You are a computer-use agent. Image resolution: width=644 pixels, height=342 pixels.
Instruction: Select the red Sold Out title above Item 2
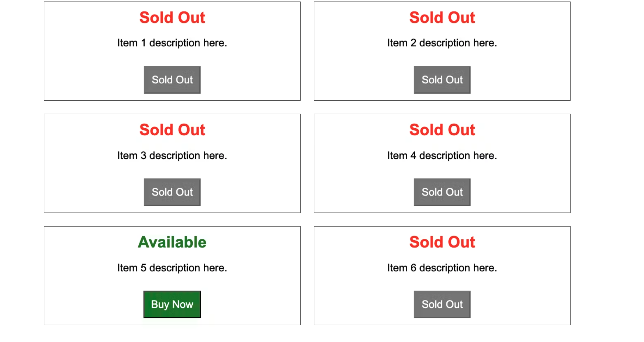pos(442,18)
